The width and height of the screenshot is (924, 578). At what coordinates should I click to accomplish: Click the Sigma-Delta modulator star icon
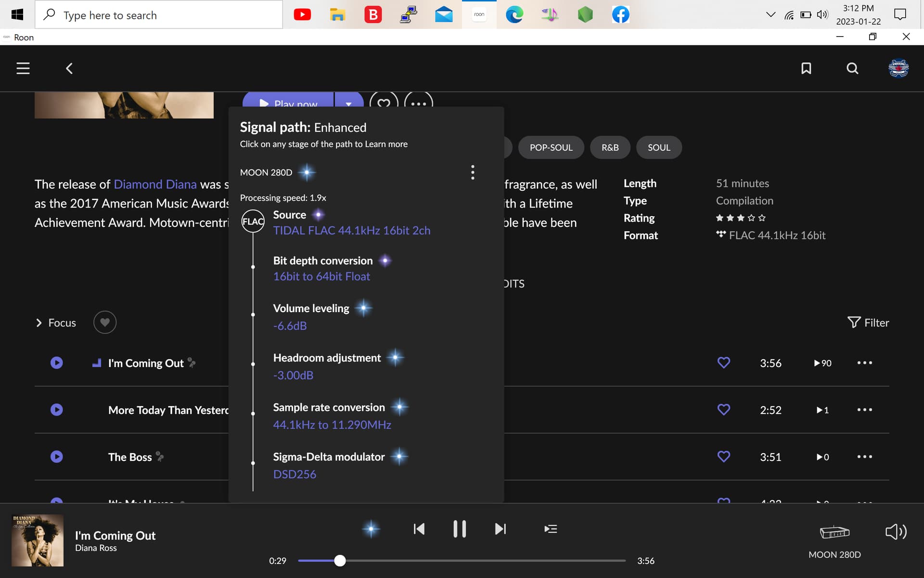tap(399, 456)
